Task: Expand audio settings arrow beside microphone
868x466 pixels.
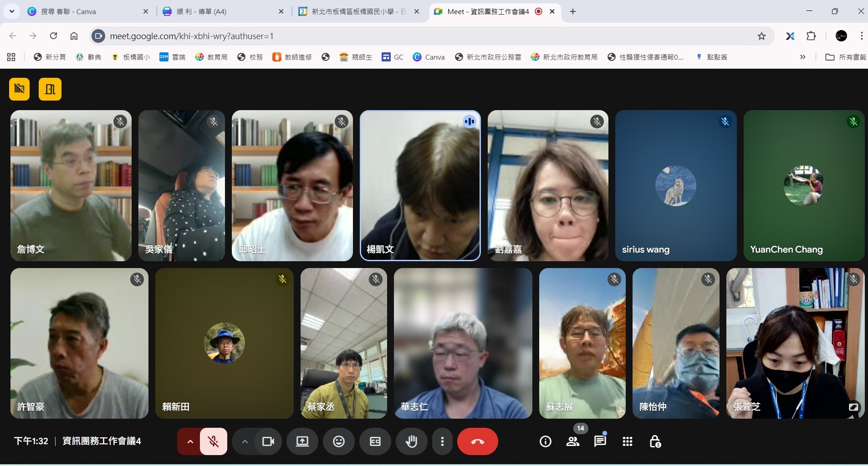Action: click(190, 441)
